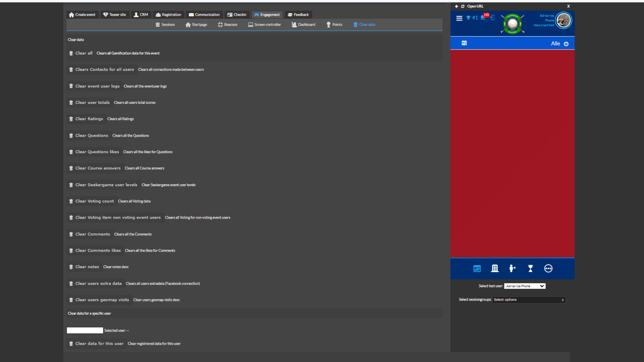Screen dimensions: 644x362
Task: Click the Clear data for this user button
Action: point(96,343)
